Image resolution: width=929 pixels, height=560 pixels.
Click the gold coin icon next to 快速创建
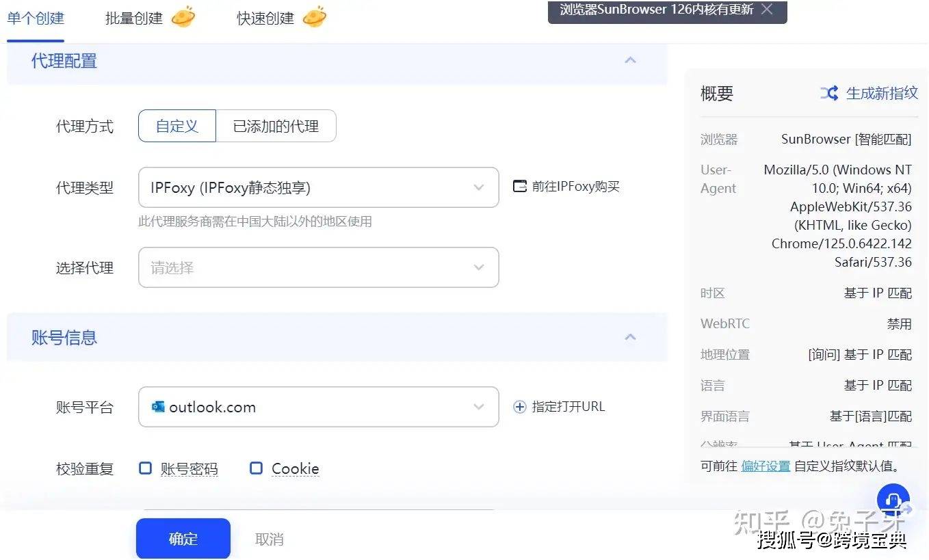point(314,17)
